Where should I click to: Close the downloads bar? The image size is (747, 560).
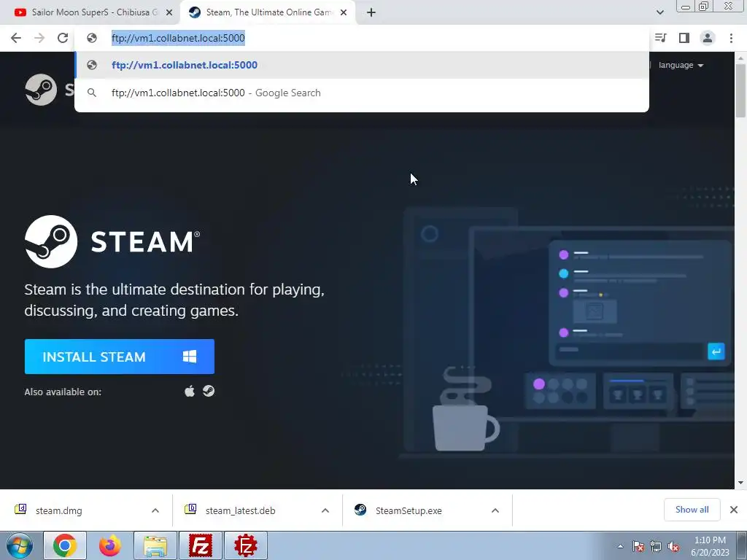[734, 510]
